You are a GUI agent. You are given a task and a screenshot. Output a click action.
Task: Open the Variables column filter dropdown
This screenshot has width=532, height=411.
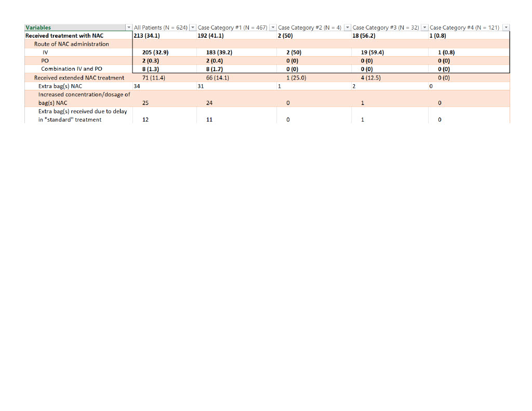coord(129,28)
